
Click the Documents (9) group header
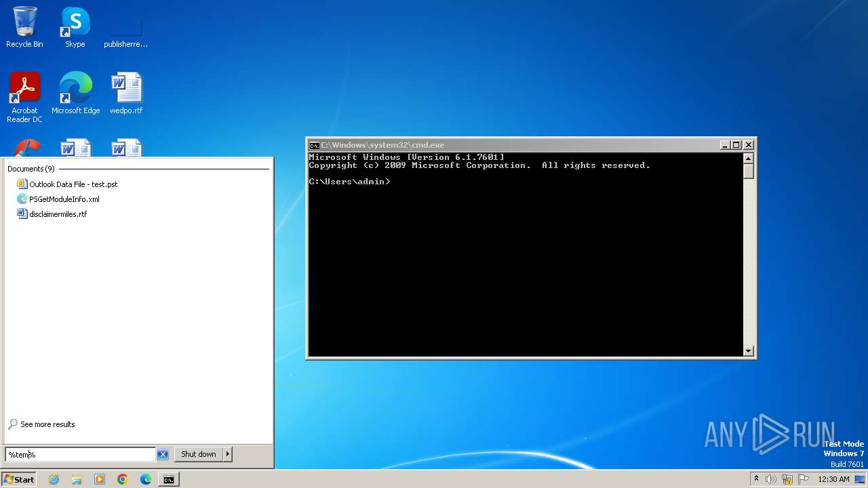point(31,169)
